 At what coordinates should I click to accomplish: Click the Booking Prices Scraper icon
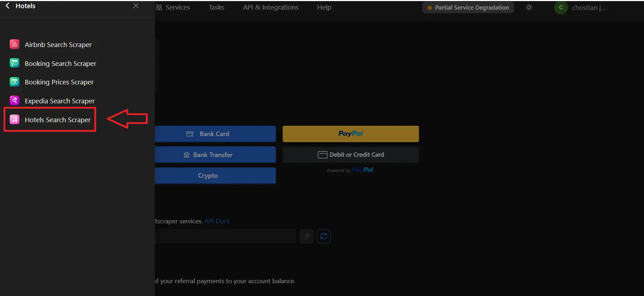pos(14,82)
